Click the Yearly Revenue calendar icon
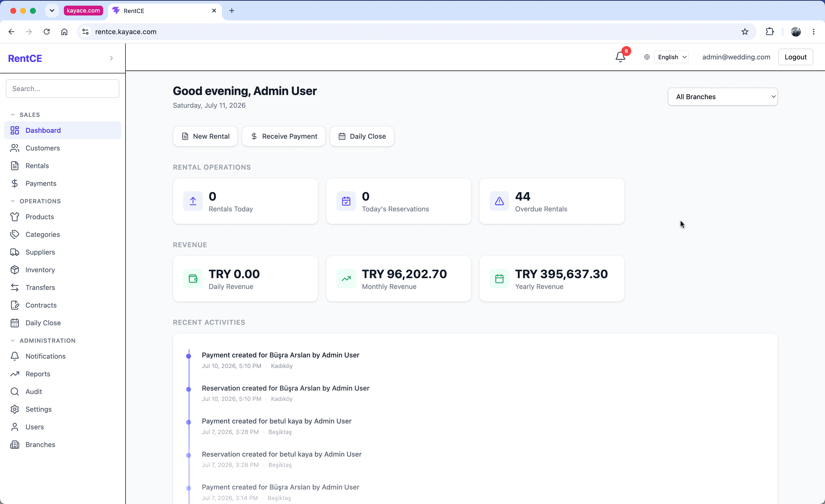The height and width of the screenshot is (504, 825). (x=499, y=279)
